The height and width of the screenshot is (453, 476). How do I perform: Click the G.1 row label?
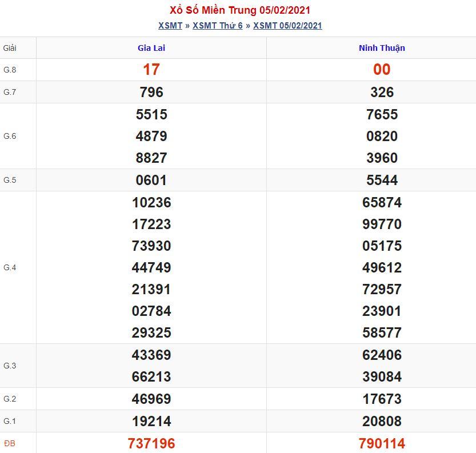coord(10,422)
